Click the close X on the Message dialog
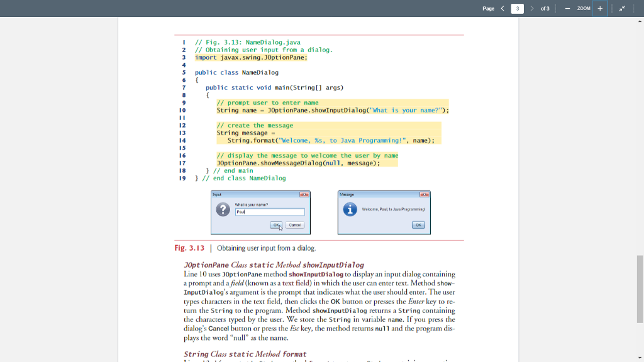 pos(425,195)
